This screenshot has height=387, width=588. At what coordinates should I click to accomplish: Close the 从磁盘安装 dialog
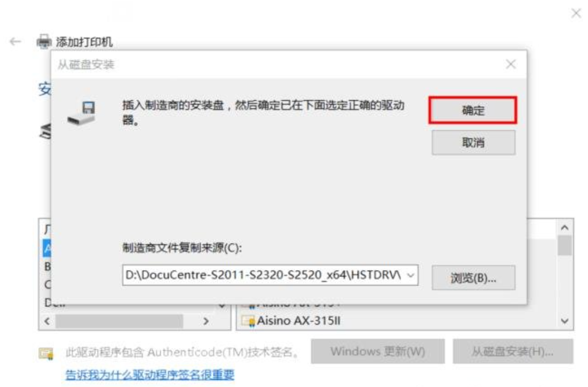pos(511,65)
